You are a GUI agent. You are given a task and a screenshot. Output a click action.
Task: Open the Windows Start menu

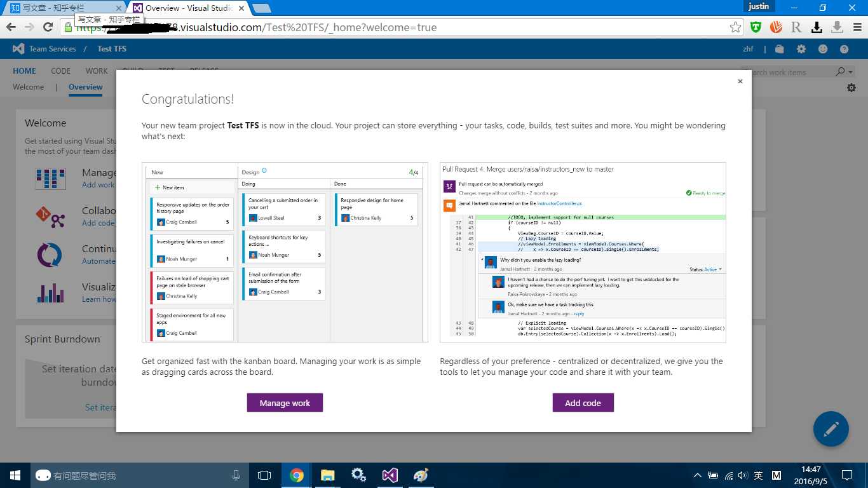(15, 475)
